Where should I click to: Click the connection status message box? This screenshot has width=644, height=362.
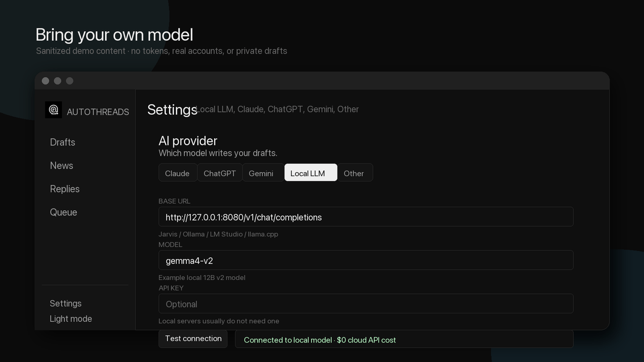404,339
